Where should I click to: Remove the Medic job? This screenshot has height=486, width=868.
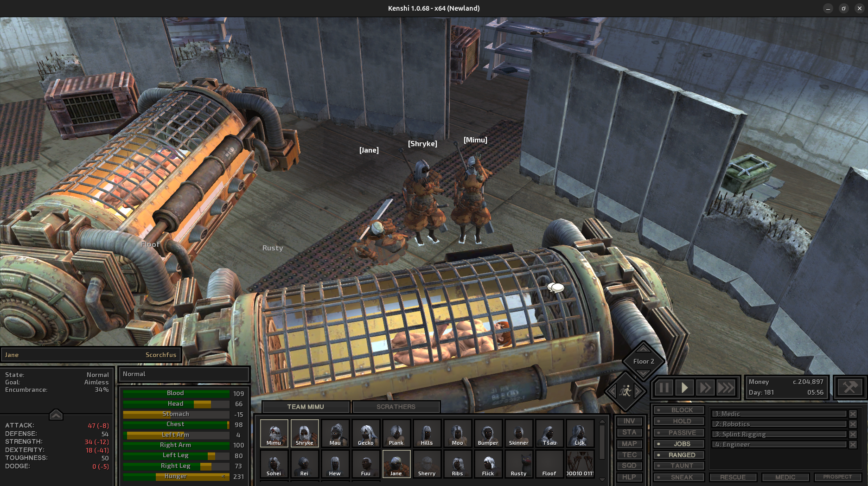click(853, 414)
